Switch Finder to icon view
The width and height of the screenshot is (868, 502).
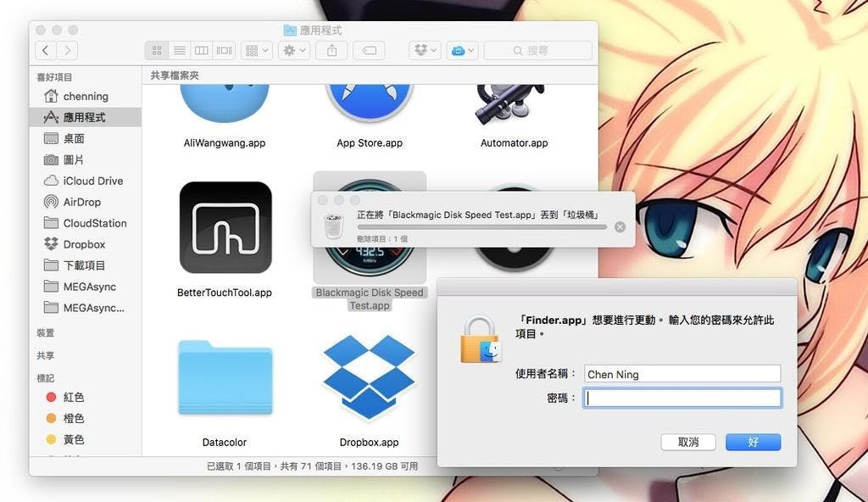(157, 50)
